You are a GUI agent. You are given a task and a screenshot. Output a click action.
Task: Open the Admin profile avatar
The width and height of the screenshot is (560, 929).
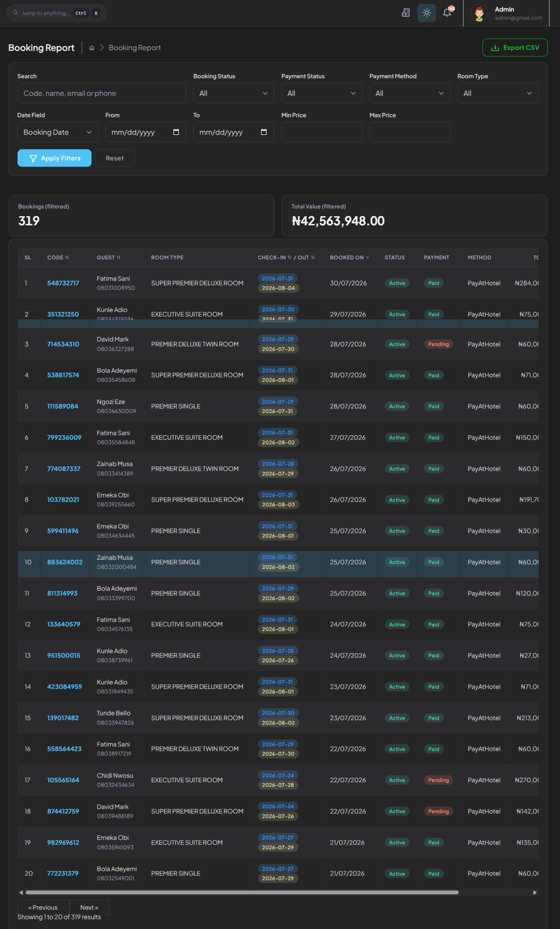click(479, 13)
